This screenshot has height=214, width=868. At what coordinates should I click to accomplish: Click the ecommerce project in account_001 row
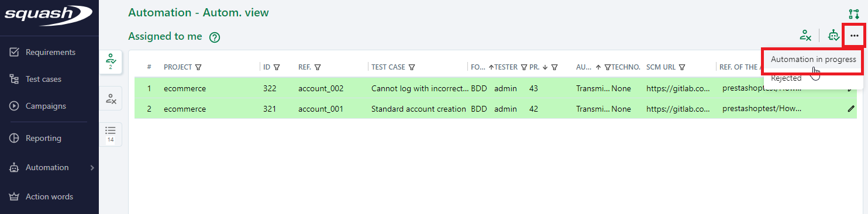[185, 109]
